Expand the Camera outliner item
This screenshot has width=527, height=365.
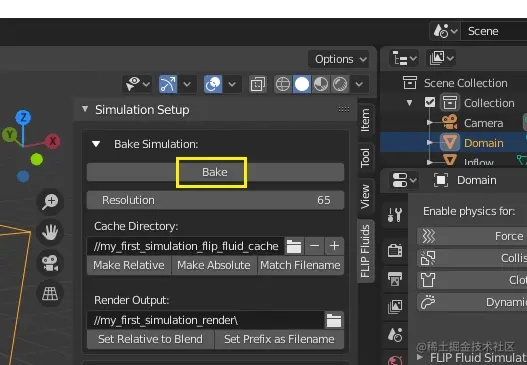coord(430,123)
